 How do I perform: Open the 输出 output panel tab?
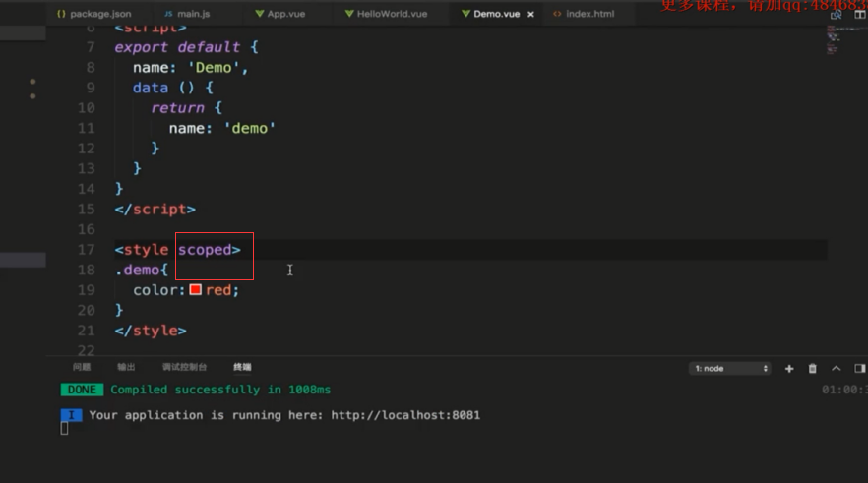(126, 367)
